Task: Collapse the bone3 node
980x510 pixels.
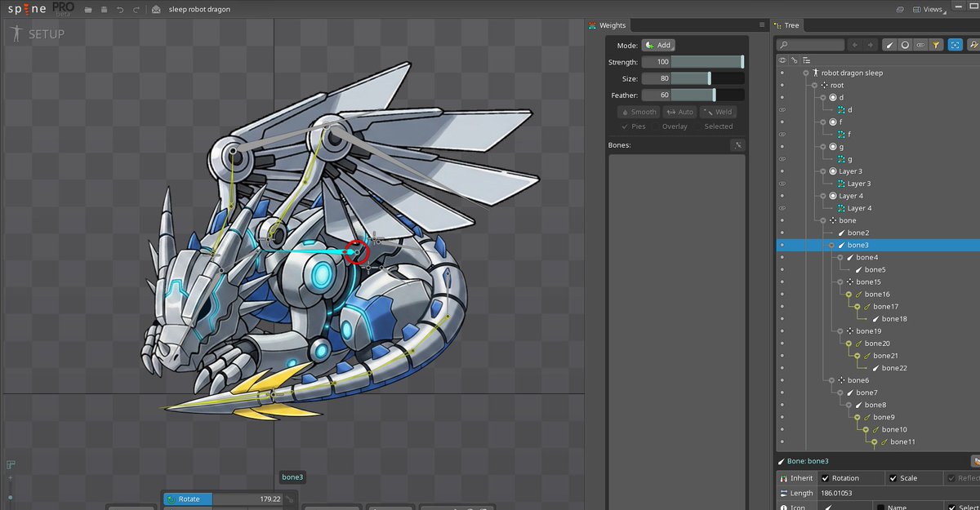Action: pos(831,245)
